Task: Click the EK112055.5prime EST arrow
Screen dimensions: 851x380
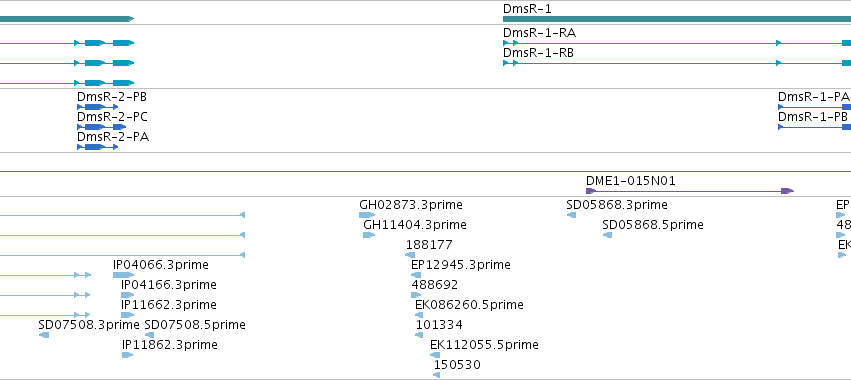Action: pos(435,355)
